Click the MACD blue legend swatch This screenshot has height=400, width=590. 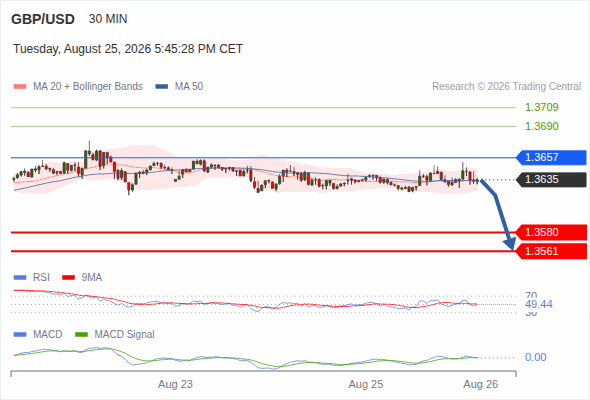click(x=20, y=335)
